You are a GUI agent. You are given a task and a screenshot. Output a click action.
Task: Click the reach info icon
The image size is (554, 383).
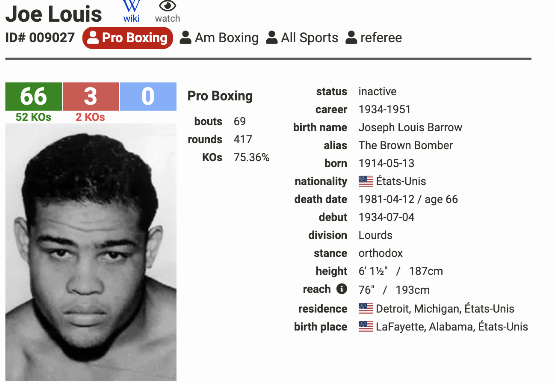342,289
